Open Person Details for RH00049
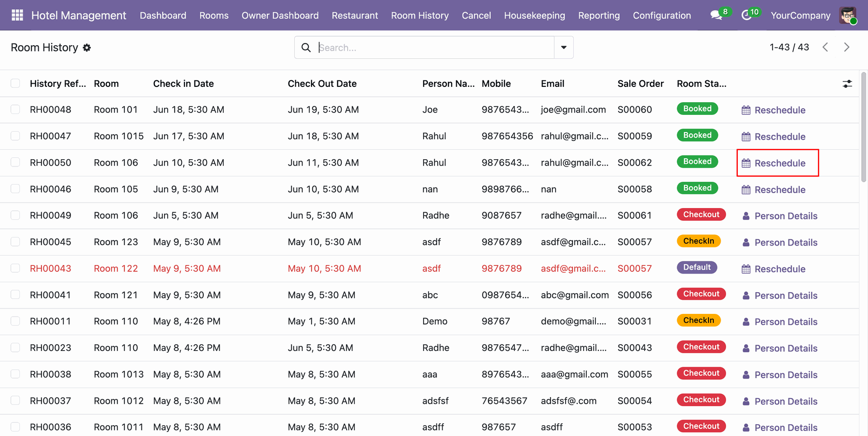The image size is (868, 436). click(780, 216)
